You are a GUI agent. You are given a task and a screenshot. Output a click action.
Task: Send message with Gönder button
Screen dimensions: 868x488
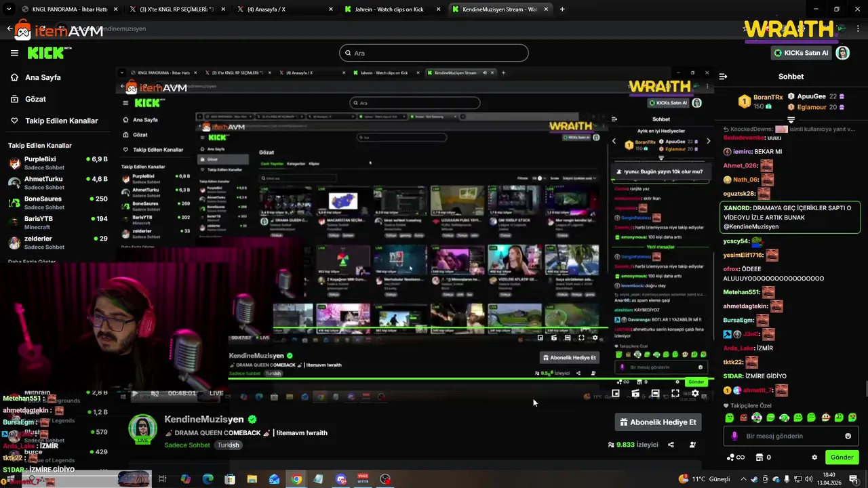tap(842, 457)
